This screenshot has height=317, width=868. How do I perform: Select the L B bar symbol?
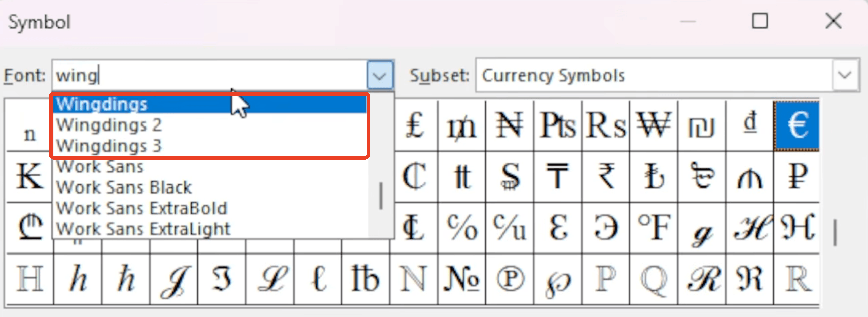366,280
